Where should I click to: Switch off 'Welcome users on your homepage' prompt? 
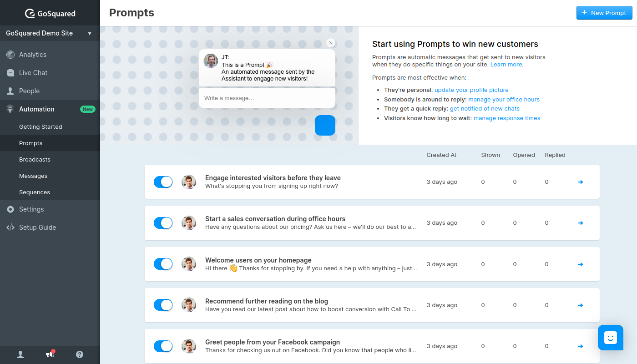point(163,264)
